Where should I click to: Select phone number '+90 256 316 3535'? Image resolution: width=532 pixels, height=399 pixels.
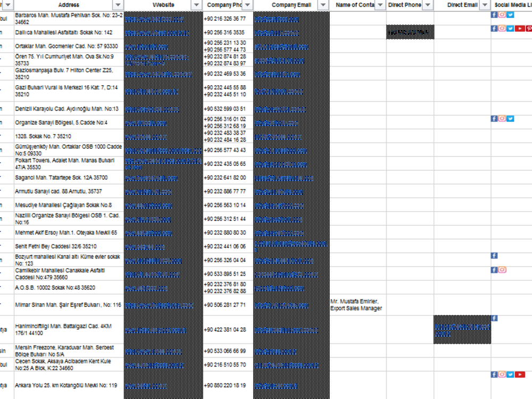224,32
